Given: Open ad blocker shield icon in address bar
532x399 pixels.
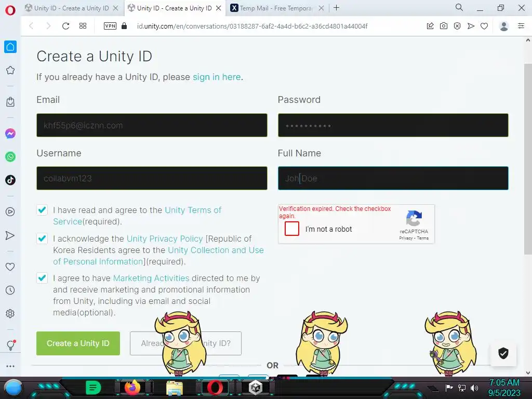Looking at the screenshot, I should 457,26.
